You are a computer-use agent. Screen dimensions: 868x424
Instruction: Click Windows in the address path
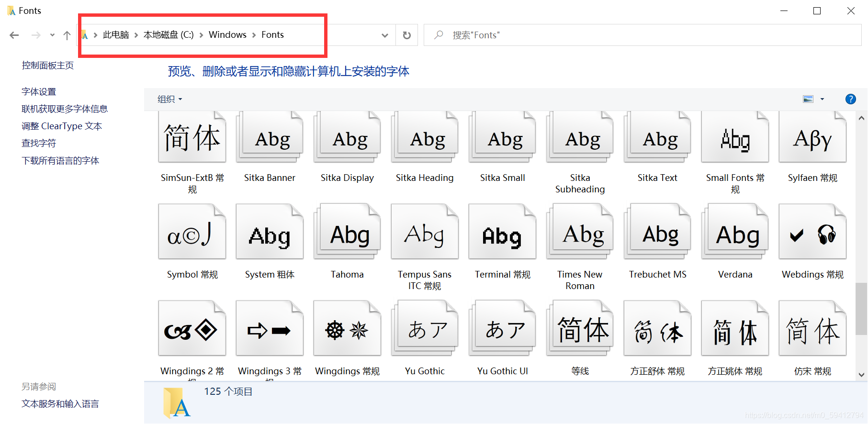(227, 34)
